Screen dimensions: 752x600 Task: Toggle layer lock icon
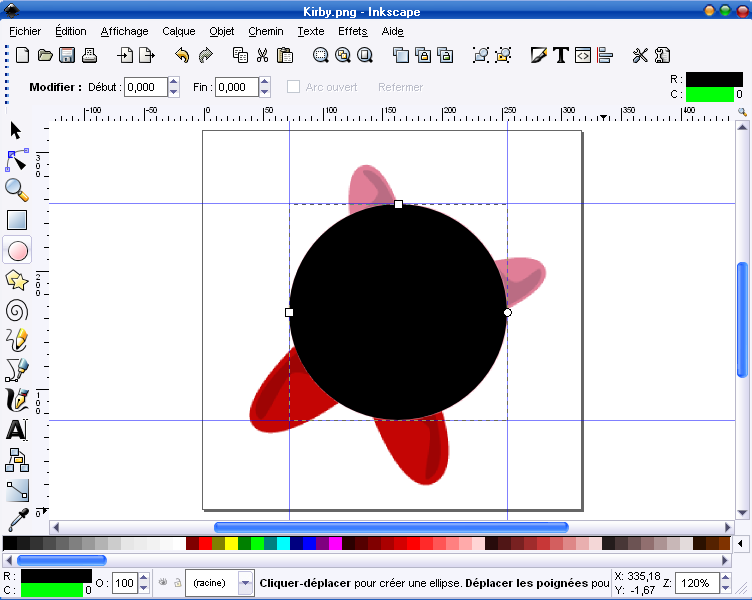tap(178, 583)
